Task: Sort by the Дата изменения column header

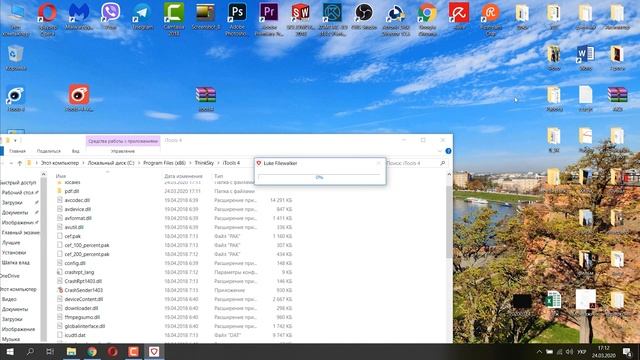Action: (x=183, y=176)
